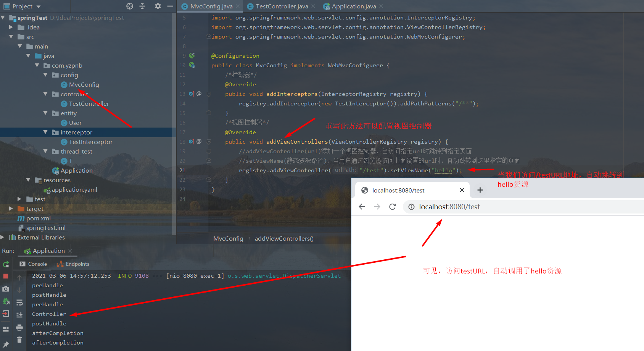Click the down arrow in console toolbar

click(x=19, y=290)
